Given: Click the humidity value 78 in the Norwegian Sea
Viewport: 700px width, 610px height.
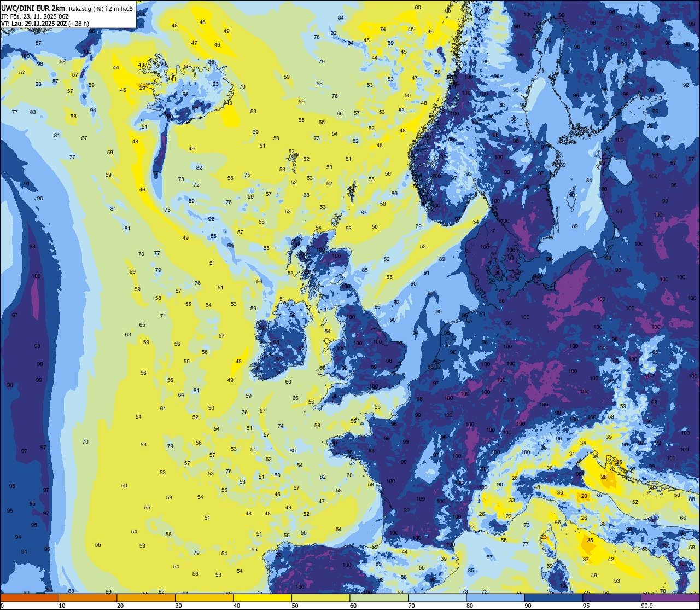Looking at the screenshot, I should click(x=317, y=37).
